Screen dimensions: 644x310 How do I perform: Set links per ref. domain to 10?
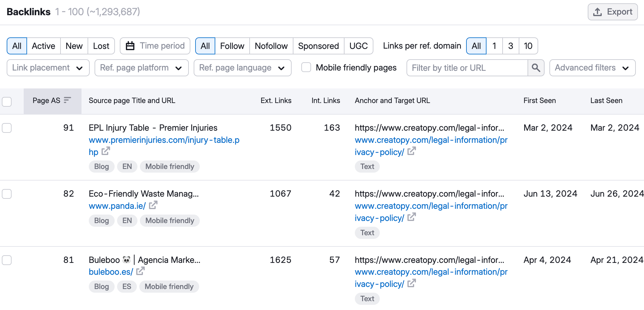(528, 46)
